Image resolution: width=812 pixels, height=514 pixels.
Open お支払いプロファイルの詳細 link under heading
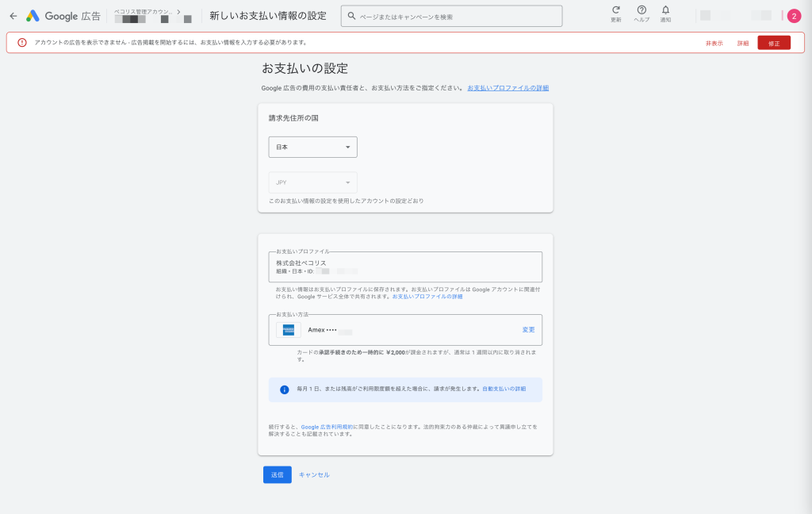click(x=508, y=88)
